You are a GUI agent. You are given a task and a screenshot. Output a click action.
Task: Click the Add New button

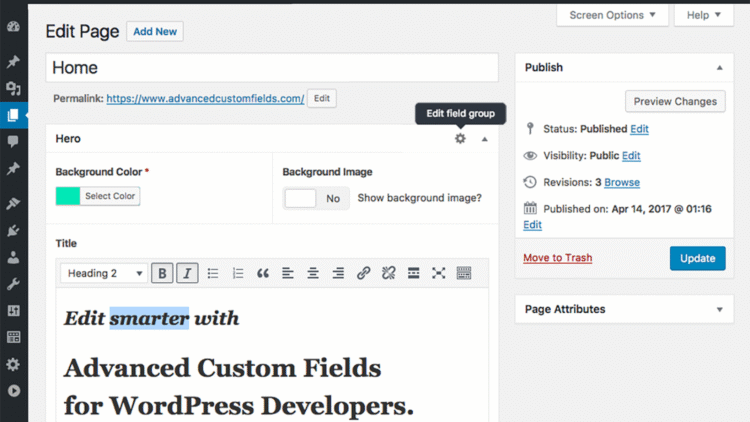(x=155, y=32)
